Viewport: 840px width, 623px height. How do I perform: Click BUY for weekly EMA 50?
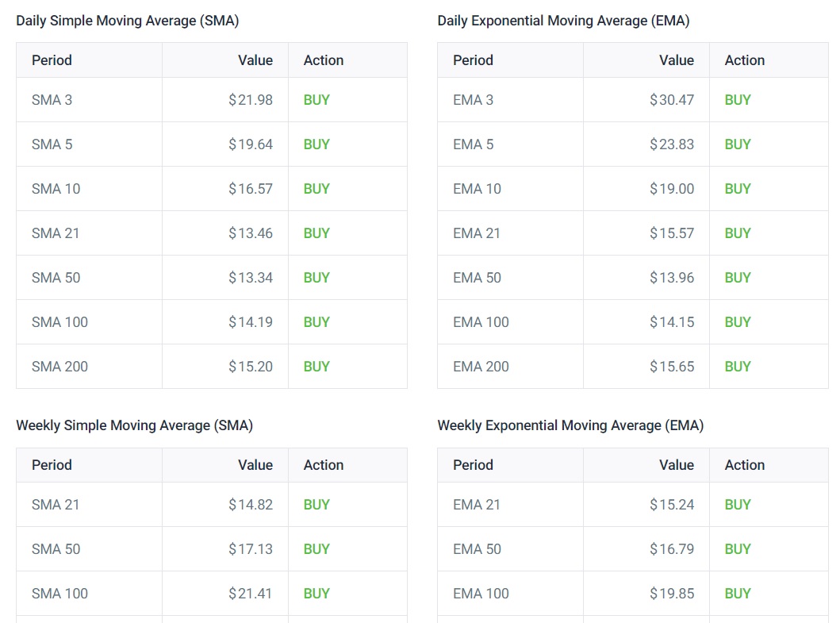coord(737,548)
